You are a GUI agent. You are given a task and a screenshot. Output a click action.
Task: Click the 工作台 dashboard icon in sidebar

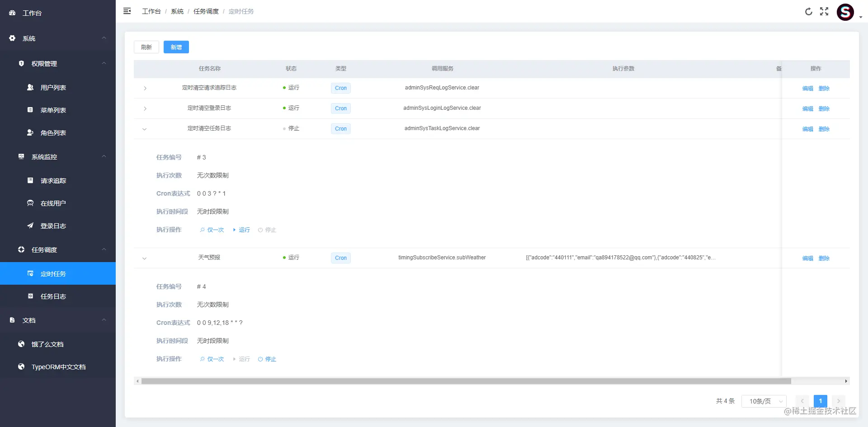(12, 13)
